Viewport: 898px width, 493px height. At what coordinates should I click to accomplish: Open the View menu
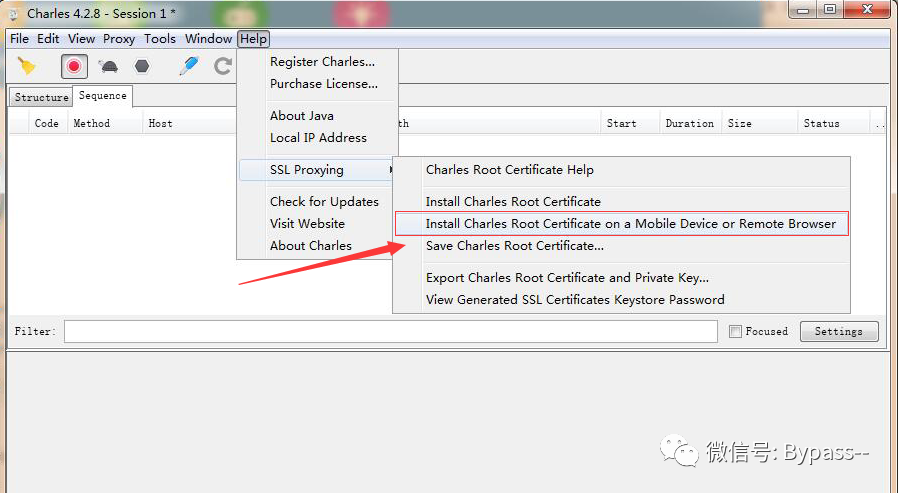tap(81, 39)
